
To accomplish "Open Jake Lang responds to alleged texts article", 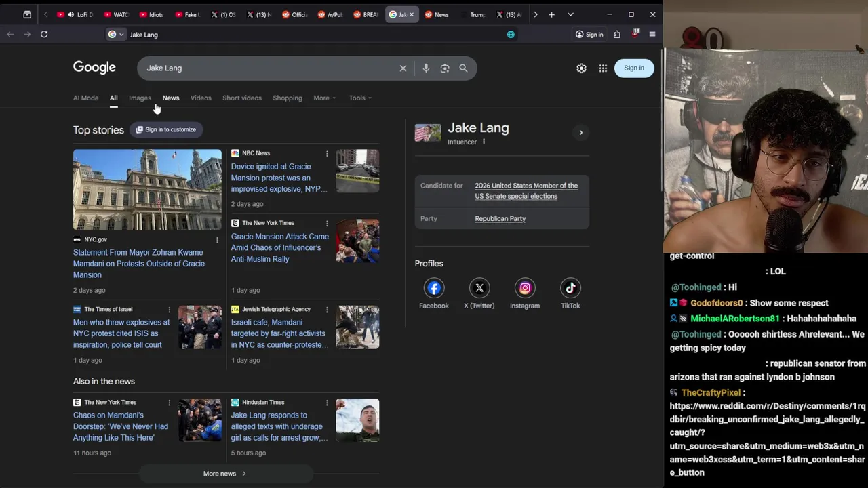I will click(279, 426).
